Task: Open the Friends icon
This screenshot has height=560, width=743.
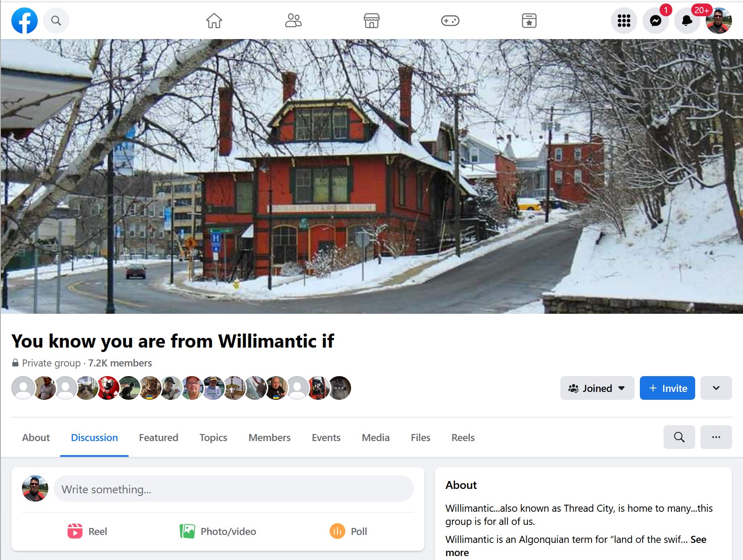Action: tap(293, 21)
